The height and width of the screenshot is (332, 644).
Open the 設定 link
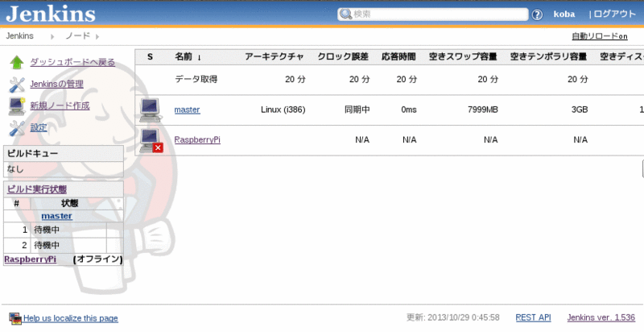(39, 127)
